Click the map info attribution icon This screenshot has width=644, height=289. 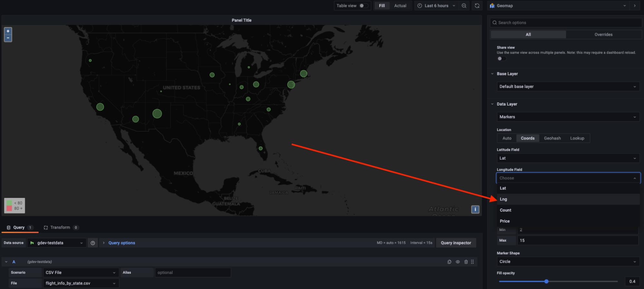(475, 210)
